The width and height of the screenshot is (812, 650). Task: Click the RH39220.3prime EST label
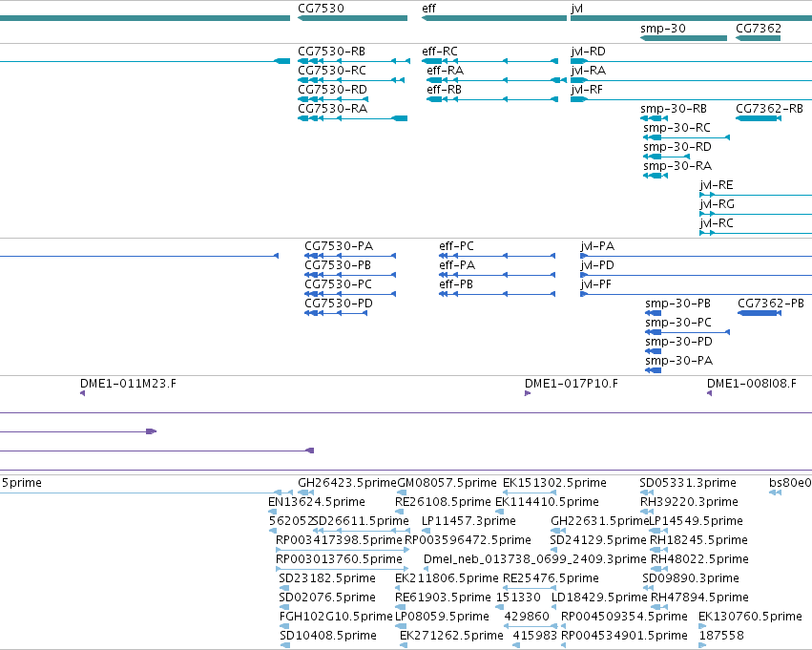[689, 502]
